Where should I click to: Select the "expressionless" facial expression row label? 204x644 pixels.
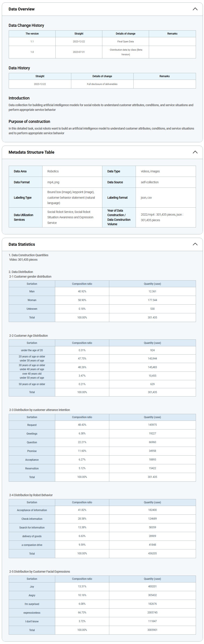click(32, 613)
